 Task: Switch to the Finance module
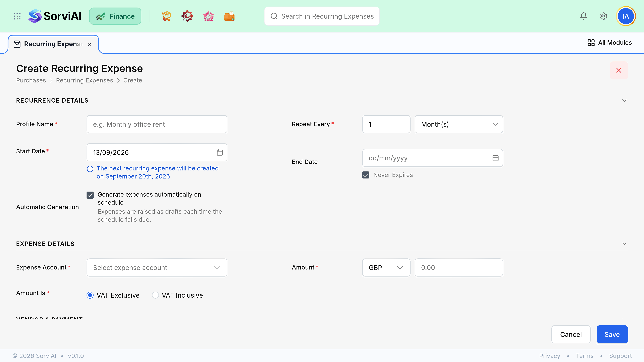(115, 16)
